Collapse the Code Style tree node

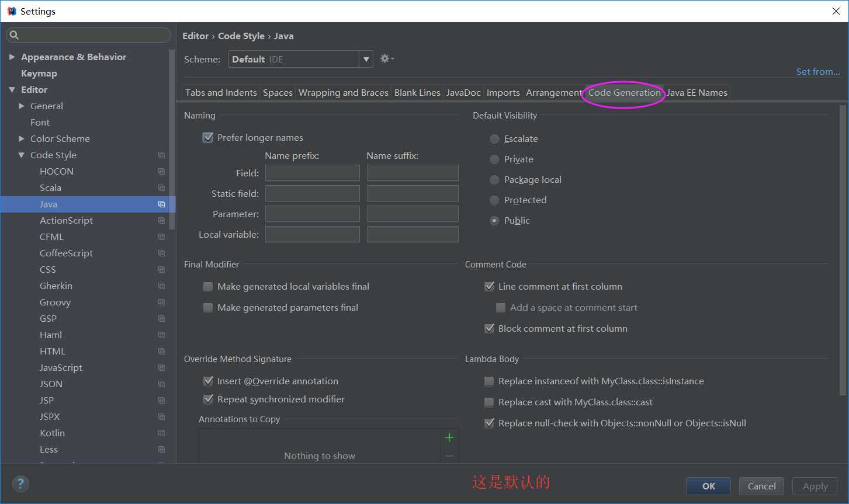tap(22, 155)
